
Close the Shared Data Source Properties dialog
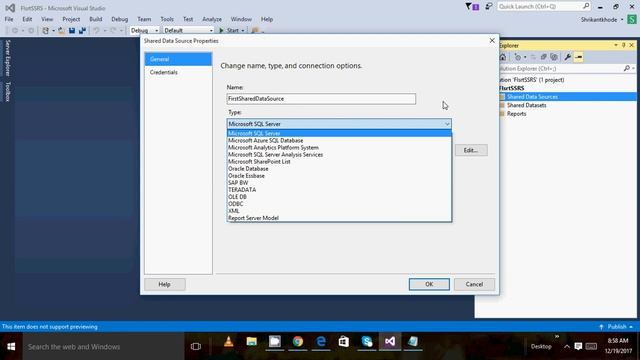pyautogui.click(x=492, y=40)
